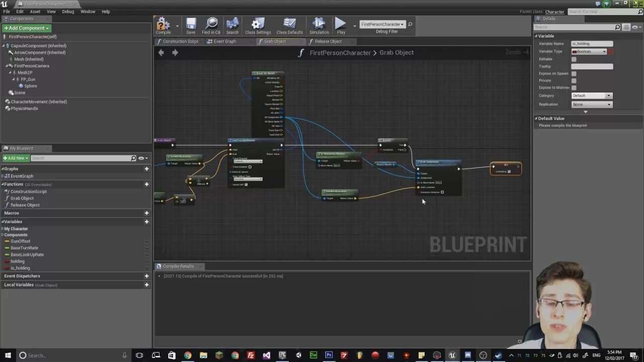Open Replication None dropdown
This screenshot has width=644, height=362.
tap(592, 105)
